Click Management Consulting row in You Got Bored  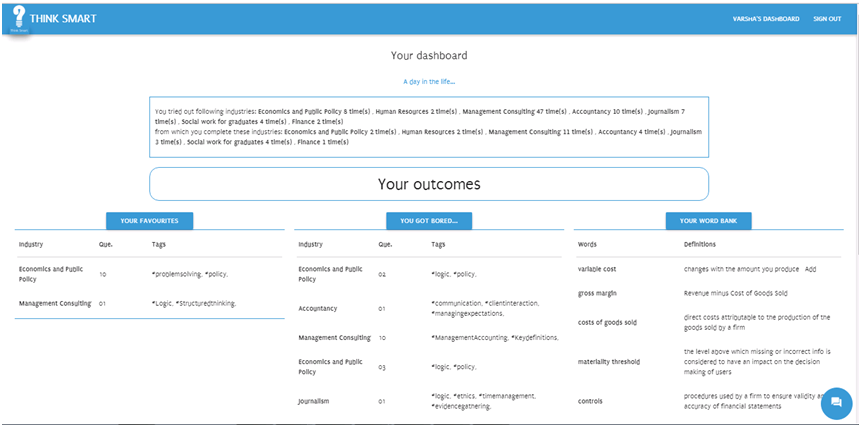428,338
